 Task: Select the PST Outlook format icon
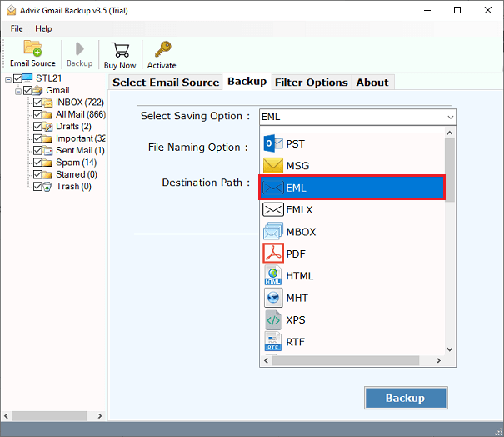(273, 143)
